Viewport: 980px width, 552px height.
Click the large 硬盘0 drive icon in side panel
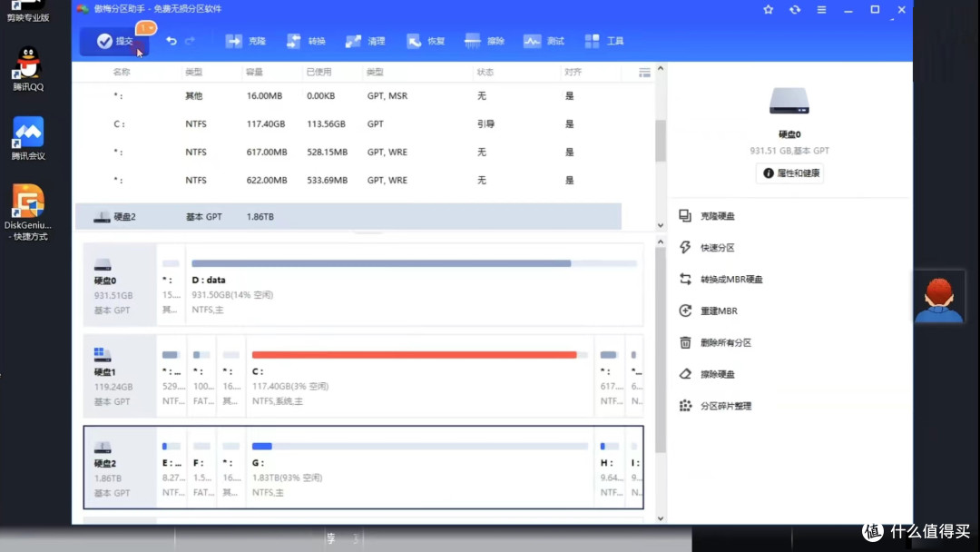tap(789, 102)
